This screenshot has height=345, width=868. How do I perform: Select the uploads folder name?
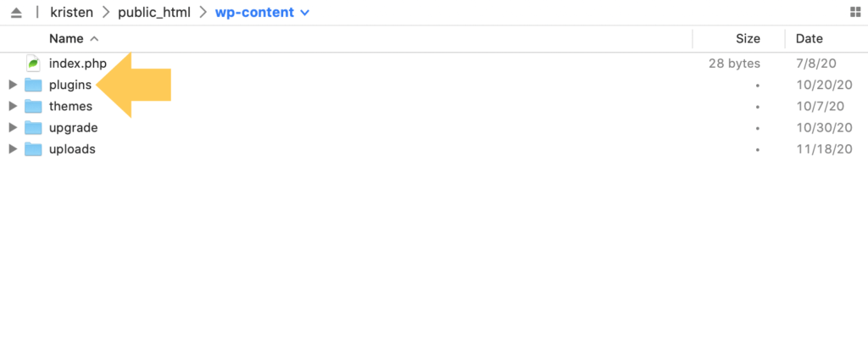click(72, 149)
